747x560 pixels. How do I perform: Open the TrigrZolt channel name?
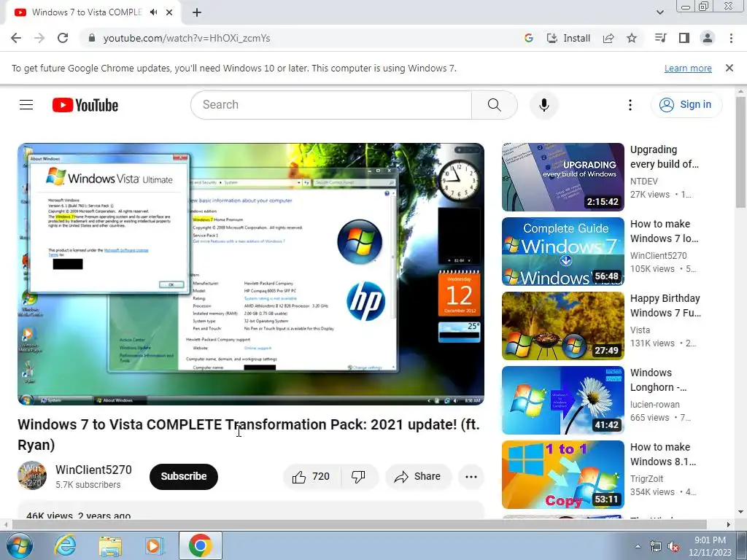646,478
